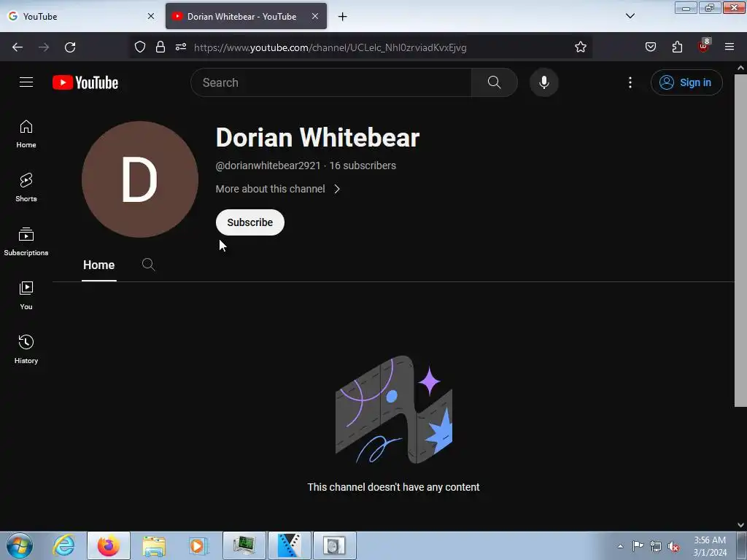This screenshot has width=747, height=560.
Task: Click Firefox in the taskbar
Action: (x=108, y=545)
